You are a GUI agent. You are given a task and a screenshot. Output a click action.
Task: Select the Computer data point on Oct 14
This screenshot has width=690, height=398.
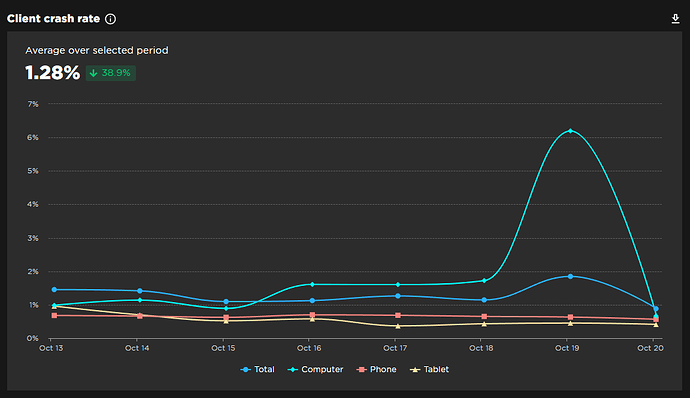(139, 300)
